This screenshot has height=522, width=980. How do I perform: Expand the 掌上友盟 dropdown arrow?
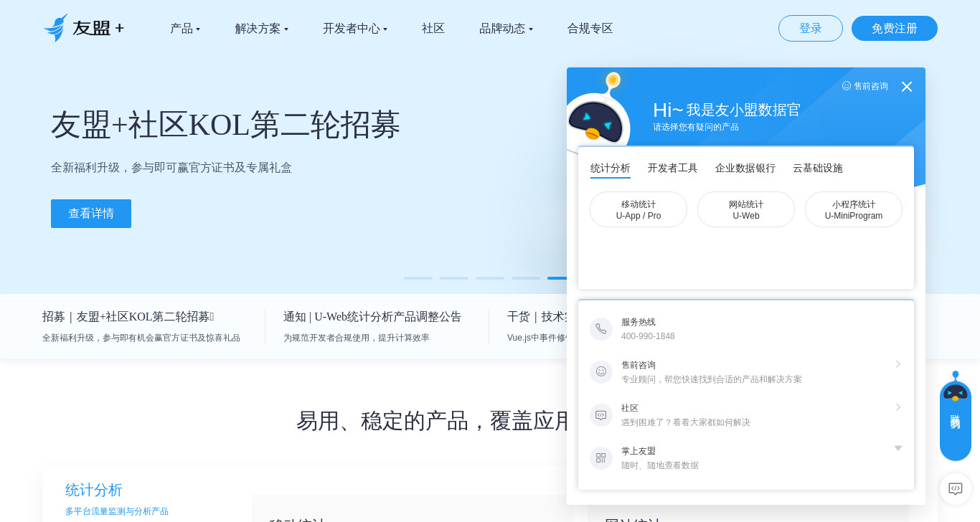pos(898,448)
